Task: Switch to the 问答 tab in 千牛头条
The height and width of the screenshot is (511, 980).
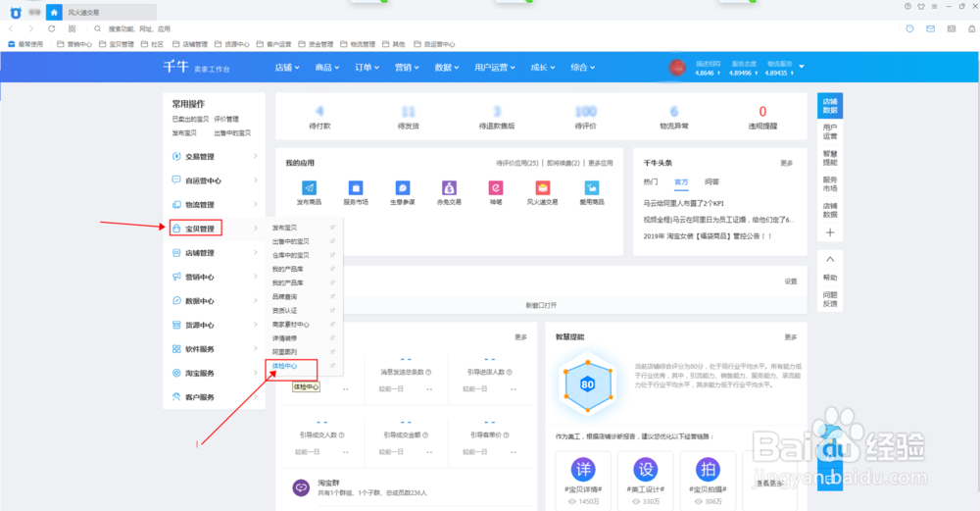Action: click(x=711, y=182)
